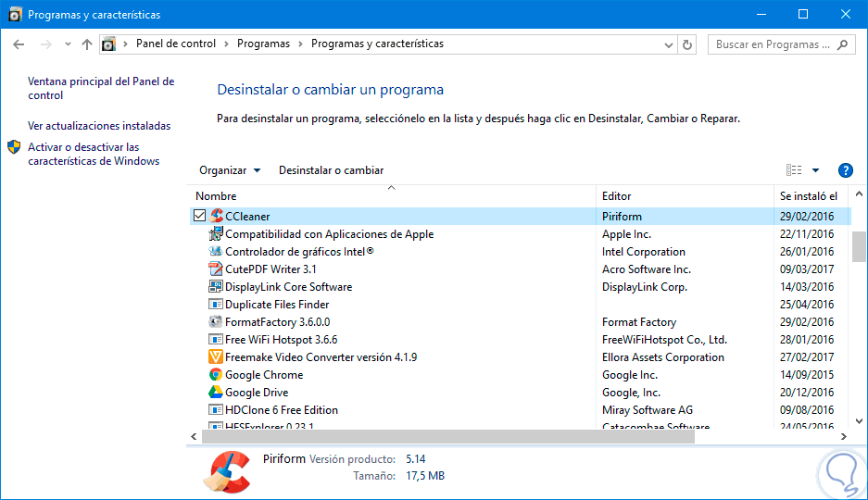Open the blue help question mark icon
The image size is (868, 500).
pos(845,170)
